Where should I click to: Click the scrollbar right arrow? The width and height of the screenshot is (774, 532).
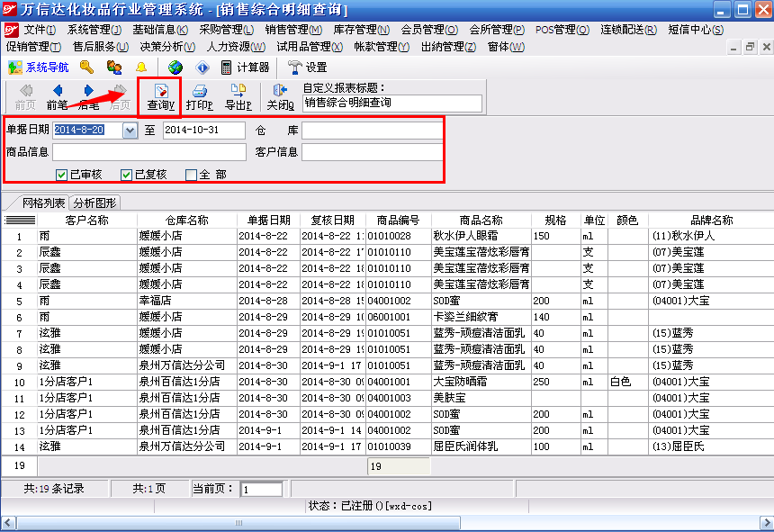click(x=766, y=523)
